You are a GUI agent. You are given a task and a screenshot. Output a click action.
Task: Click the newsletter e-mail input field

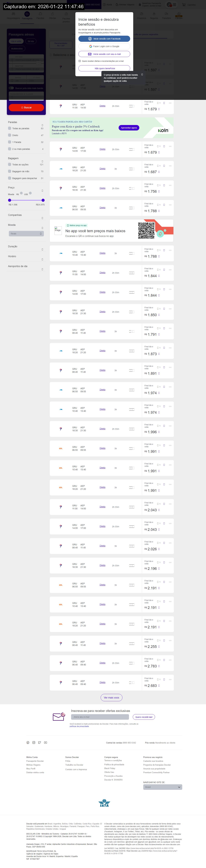[x=100, y=717]
